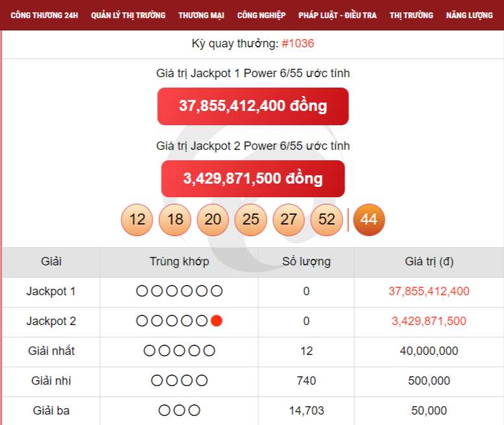504x425 pixels.
Task: Click the Trùng khớp column header
Action: [179, 262]
